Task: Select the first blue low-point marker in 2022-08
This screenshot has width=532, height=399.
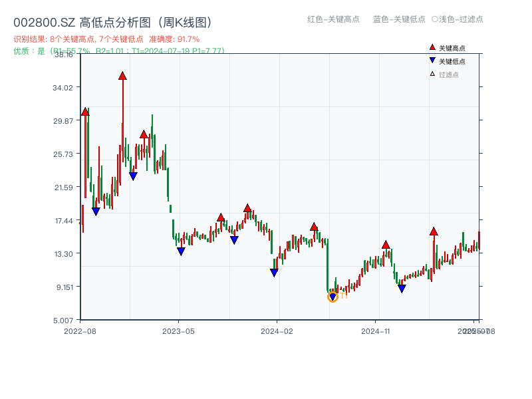Action: click(x=97, y=211)
